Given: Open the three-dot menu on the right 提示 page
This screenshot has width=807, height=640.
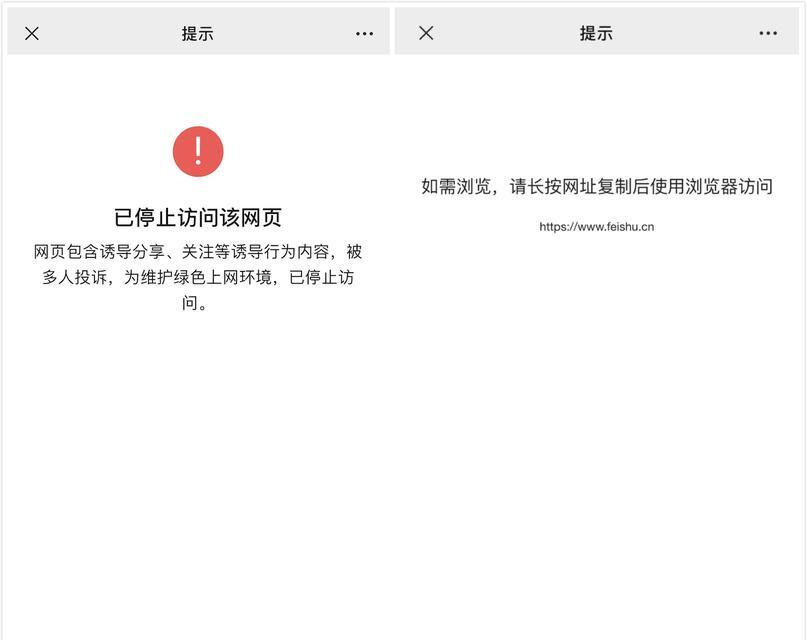Looking at the screenshot, I should tap(768, 33).
